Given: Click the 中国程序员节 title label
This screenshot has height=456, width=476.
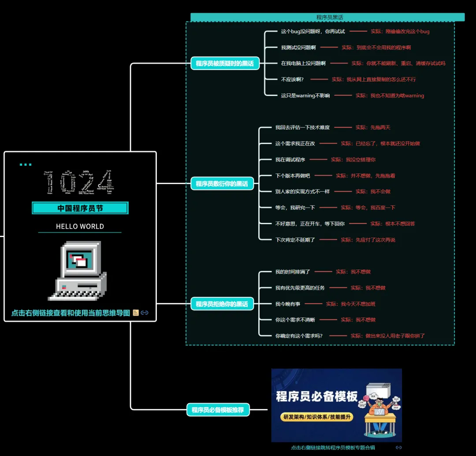Looking at the screenshot, I should (80, 208).
